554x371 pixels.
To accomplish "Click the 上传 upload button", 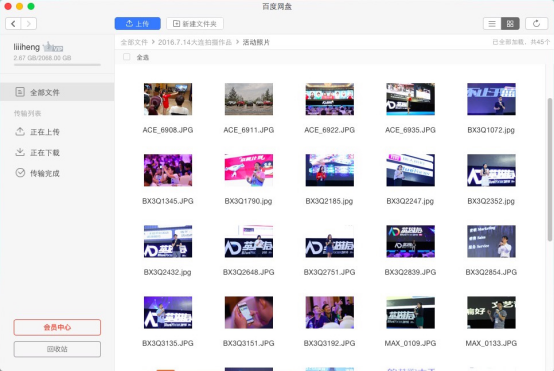I will 137,24.
